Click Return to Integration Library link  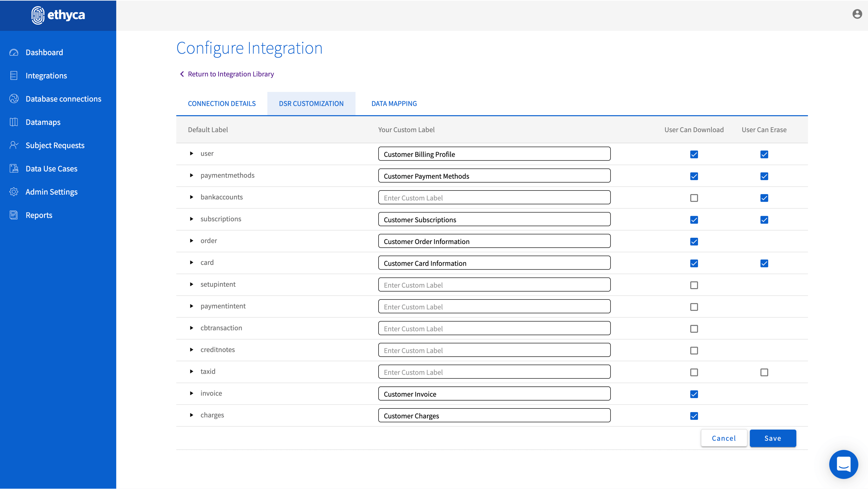(231, 74)
